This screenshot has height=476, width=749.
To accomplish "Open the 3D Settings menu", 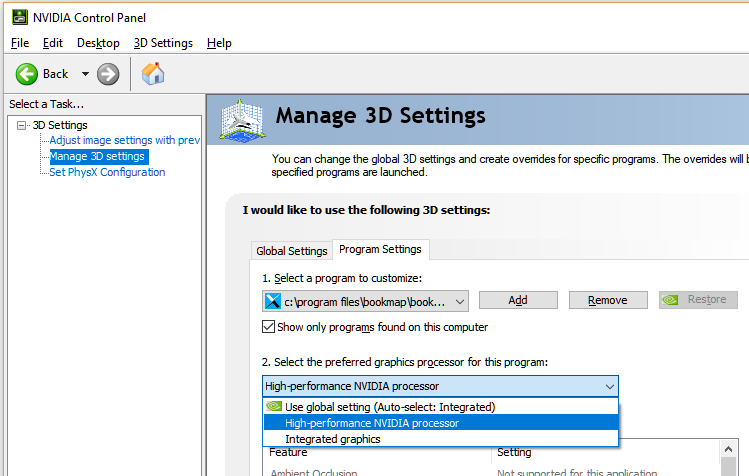I will tap(163, 43).
